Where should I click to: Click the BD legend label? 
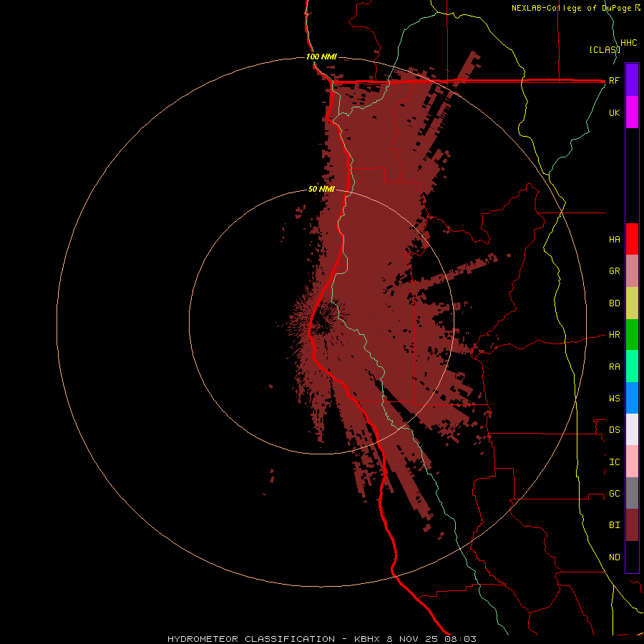[x=614, y=303]
